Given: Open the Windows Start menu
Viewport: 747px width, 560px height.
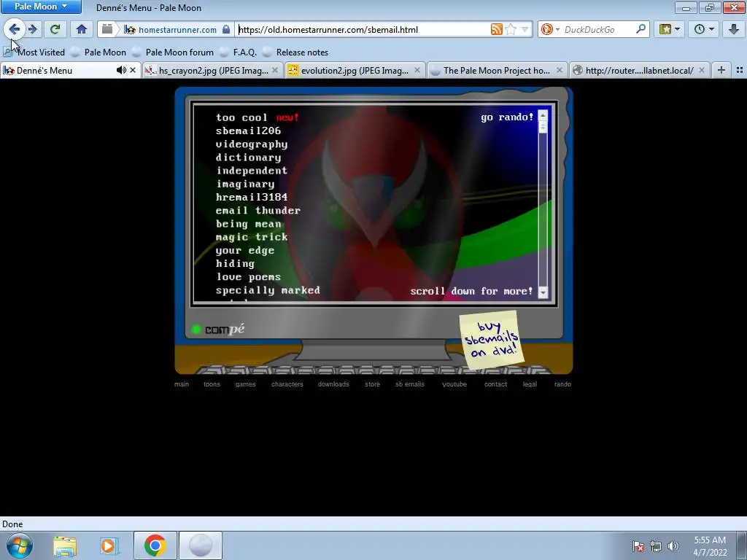Looking at the screenshot, I should tap(20, 545).
